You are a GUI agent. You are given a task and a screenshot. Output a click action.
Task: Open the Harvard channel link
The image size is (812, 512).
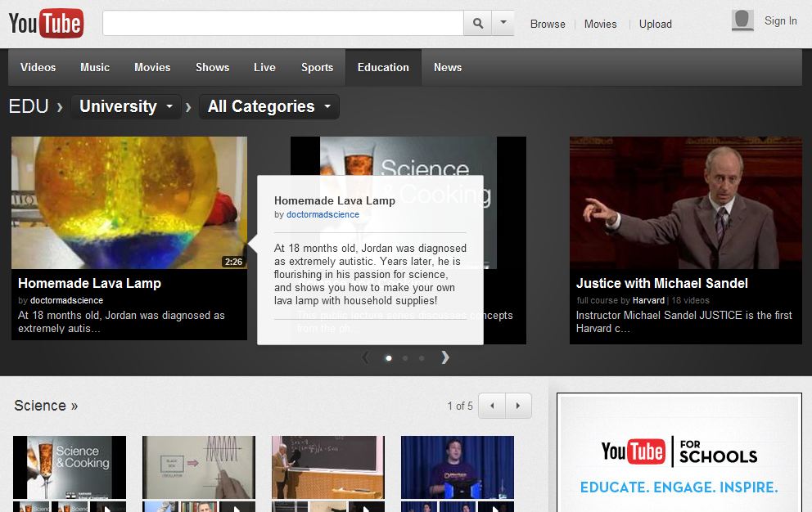(x=648, y=300)
